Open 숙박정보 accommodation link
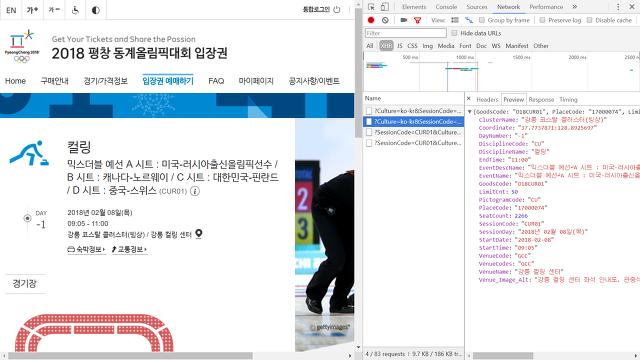This screenshot has width=640, height=360. [x=86, y=249]
